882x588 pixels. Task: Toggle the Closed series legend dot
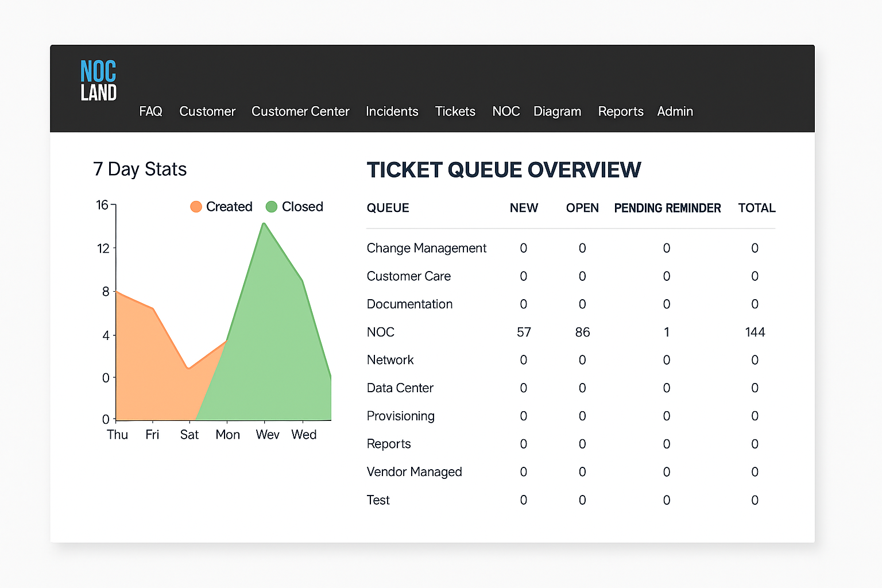click(x=272, y=207)
